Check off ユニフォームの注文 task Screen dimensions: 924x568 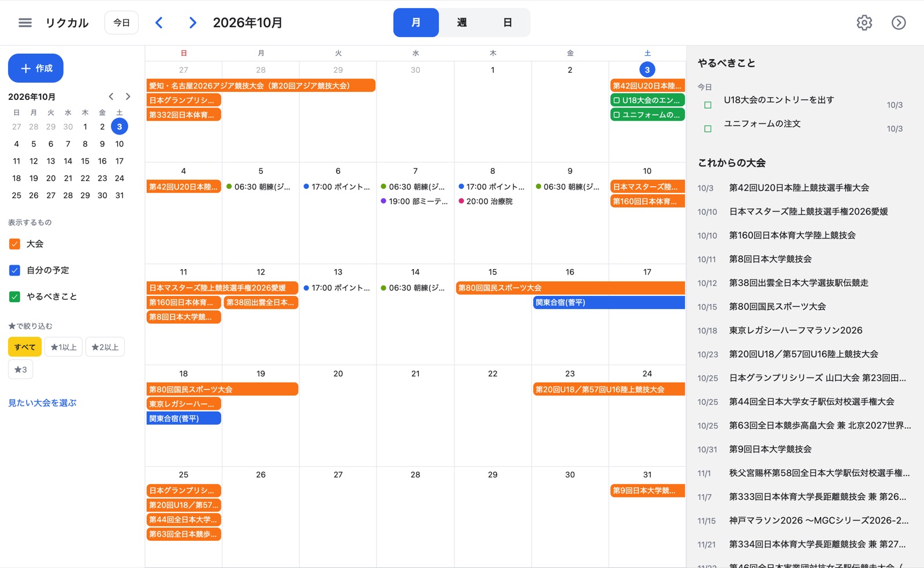[707, 129]
